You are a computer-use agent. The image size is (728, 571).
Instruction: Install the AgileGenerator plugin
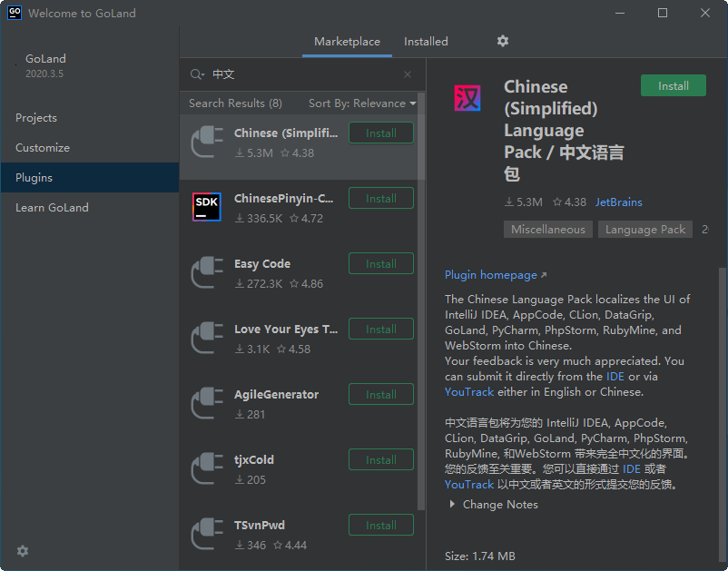pyautogui.click(x=381, y=395)
